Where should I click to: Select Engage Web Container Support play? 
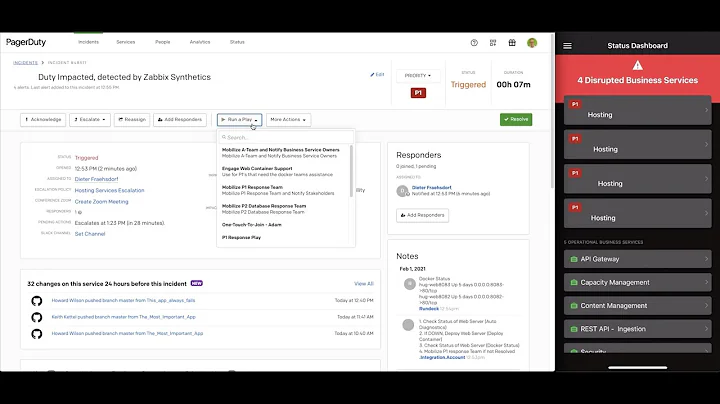283,172
